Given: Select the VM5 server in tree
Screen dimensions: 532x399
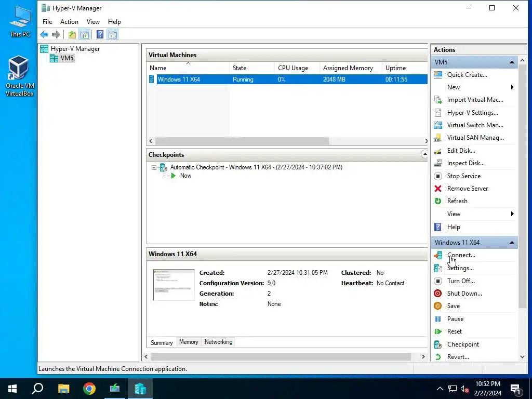Looking at the screenshot, I should point(62,58).
